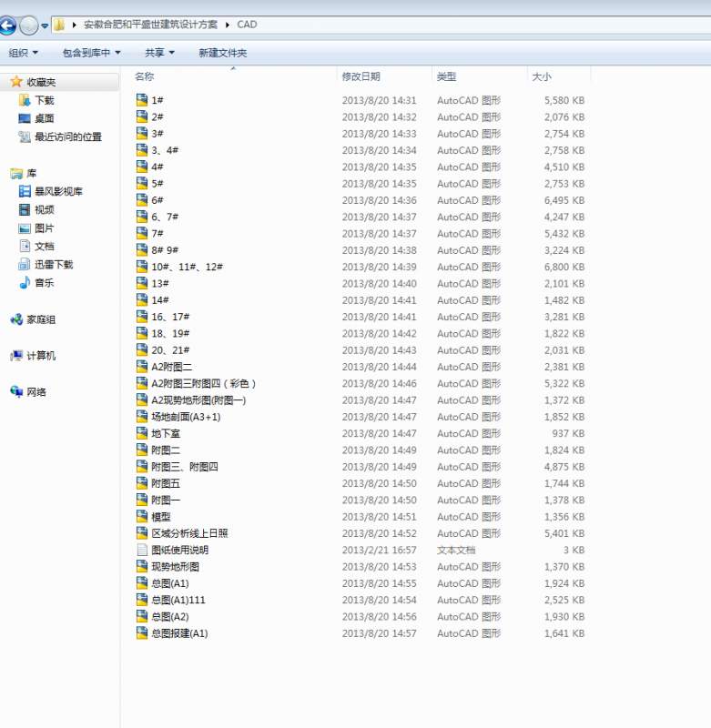Screen dimensions: 711x728
Task: Select 家庭组 icon in sidebar
Action: [16, 319]
